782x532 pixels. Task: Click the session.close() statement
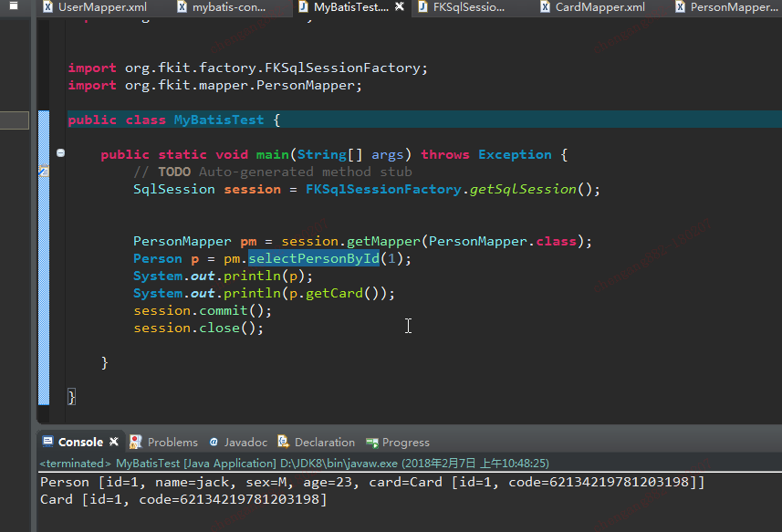(x=198, y=329)
